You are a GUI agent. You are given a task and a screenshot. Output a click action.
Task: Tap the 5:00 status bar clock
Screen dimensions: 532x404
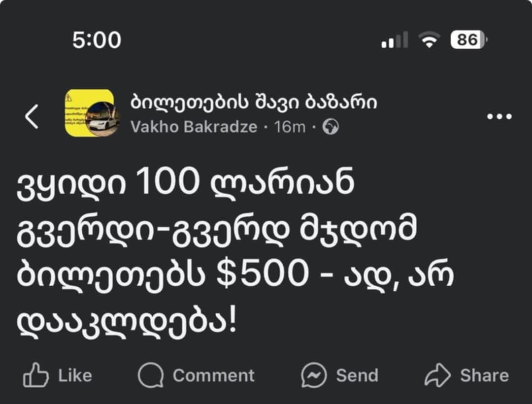tap(97, 40)
